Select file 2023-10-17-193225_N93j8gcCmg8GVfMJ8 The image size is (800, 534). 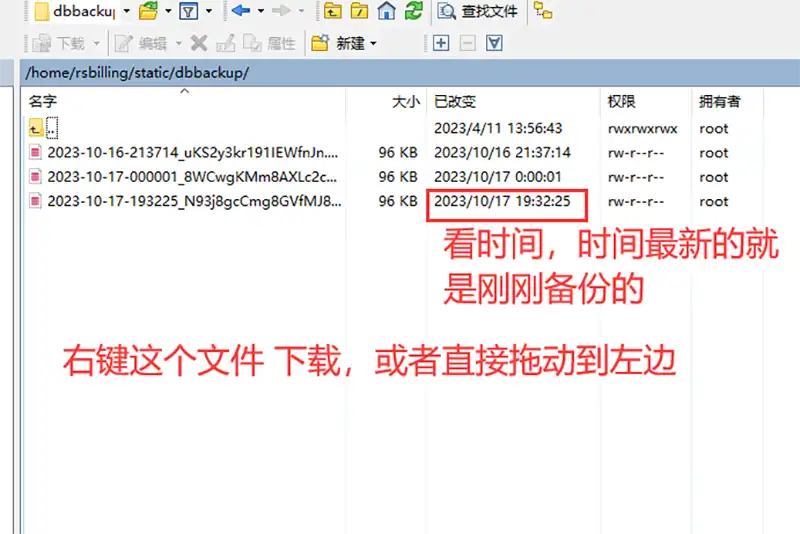(194, 201)
